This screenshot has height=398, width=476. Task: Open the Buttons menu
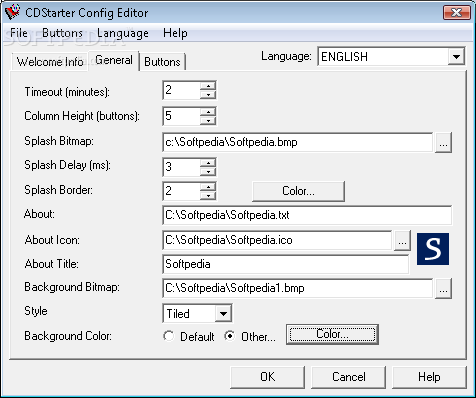click(x=62, y=33)
